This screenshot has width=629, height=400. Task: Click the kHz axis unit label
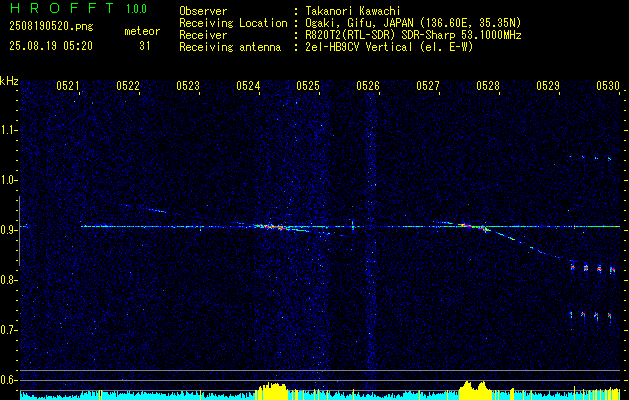point(9,81)
